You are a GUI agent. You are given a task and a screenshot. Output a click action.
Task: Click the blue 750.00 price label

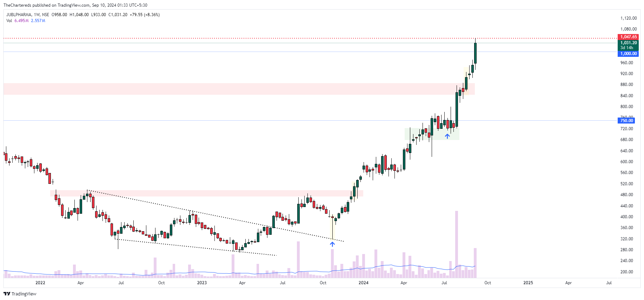tap(626, 121)
